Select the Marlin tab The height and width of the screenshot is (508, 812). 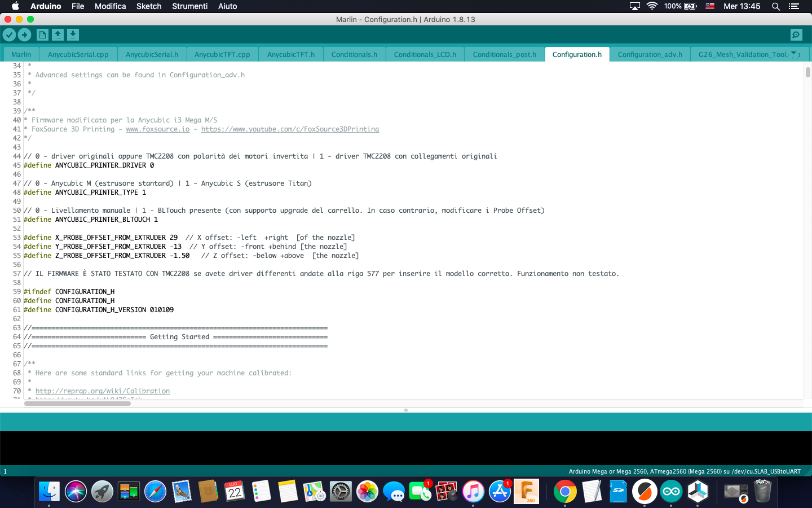click(21, 55)
